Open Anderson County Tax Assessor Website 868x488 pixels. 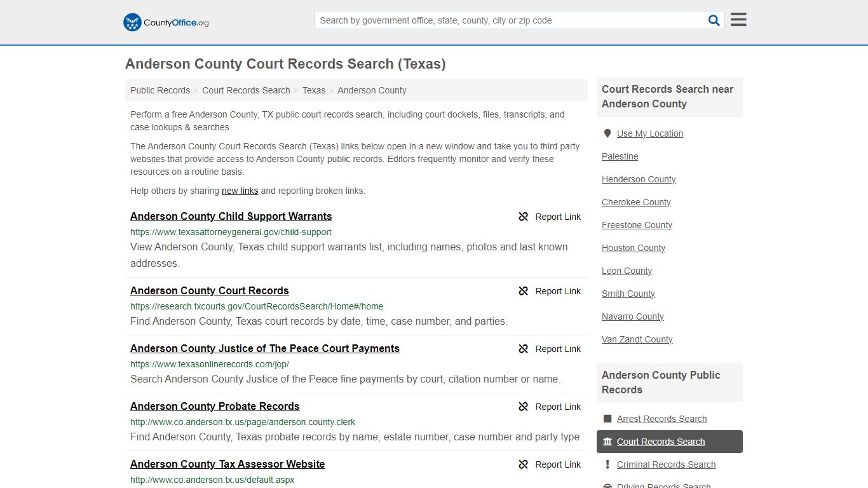227,464
